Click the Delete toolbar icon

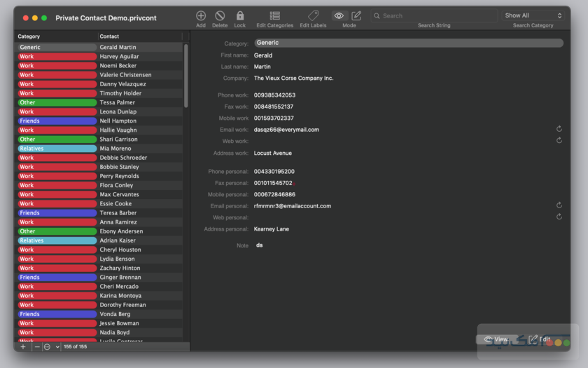pos(220,15)
